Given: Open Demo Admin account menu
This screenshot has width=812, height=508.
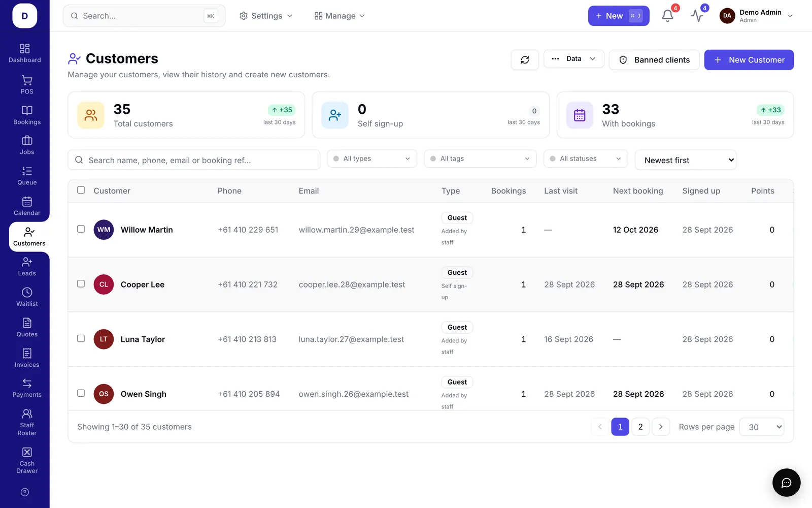Looking at the screenshot, I should [x=756, y=16].
